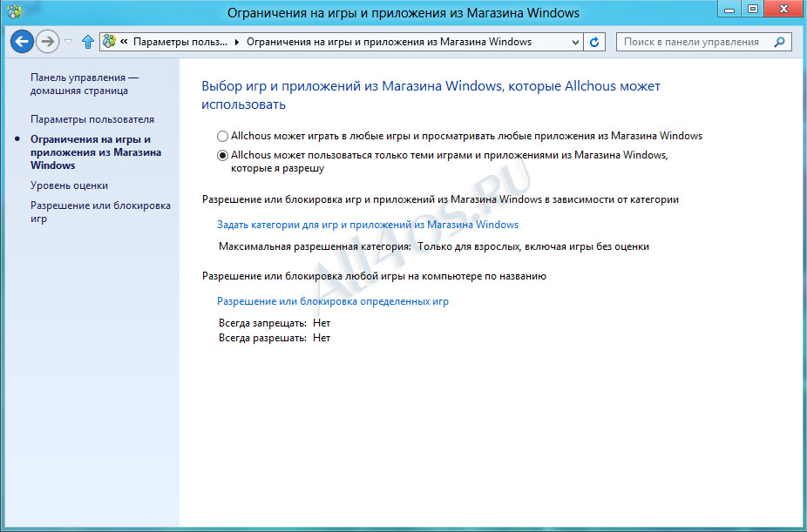This screenshot has height=532, width=807.
Task: Minimize the window
Action: tap(729, 9)
